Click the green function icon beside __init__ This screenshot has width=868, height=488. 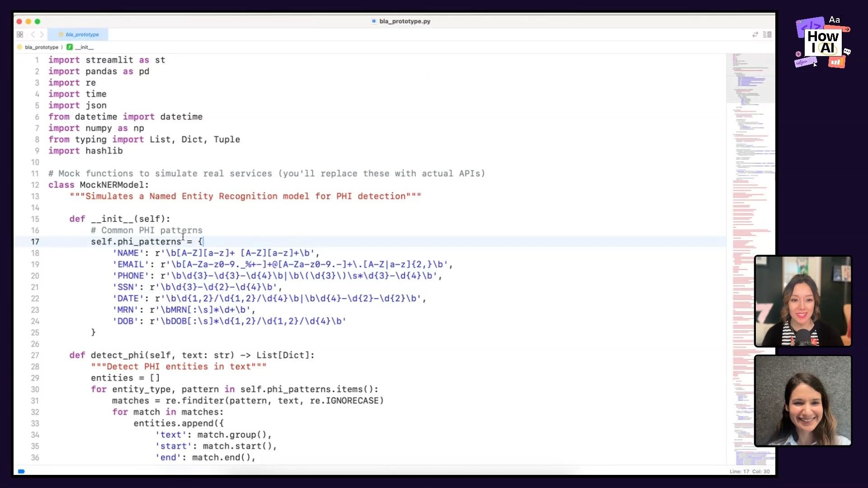coord(70,47)
